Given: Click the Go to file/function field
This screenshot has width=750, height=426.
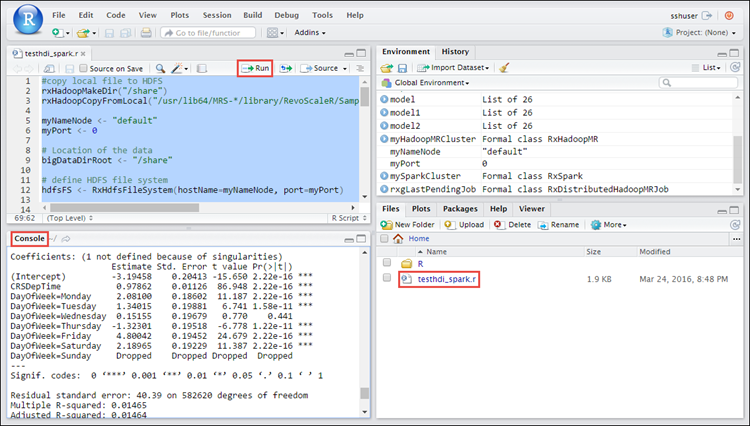Looking at the screenshot, I should click(206, 32).
